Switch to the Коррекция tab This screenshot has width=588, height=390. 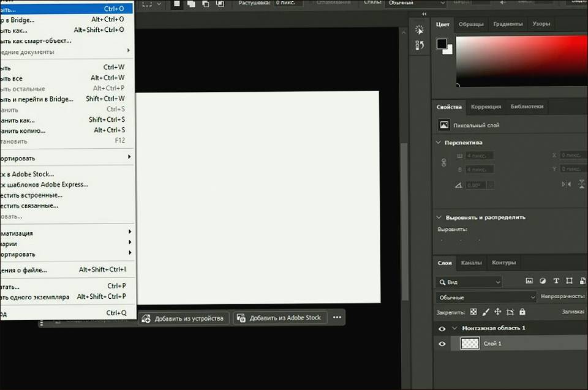pos(486,107)
